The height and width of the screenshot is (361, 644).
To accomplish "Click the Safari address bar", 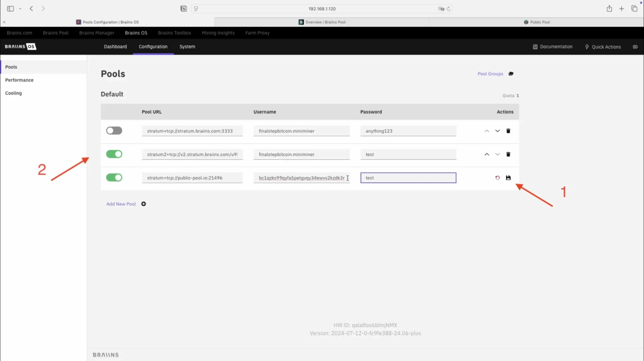I will pos(322,9).
